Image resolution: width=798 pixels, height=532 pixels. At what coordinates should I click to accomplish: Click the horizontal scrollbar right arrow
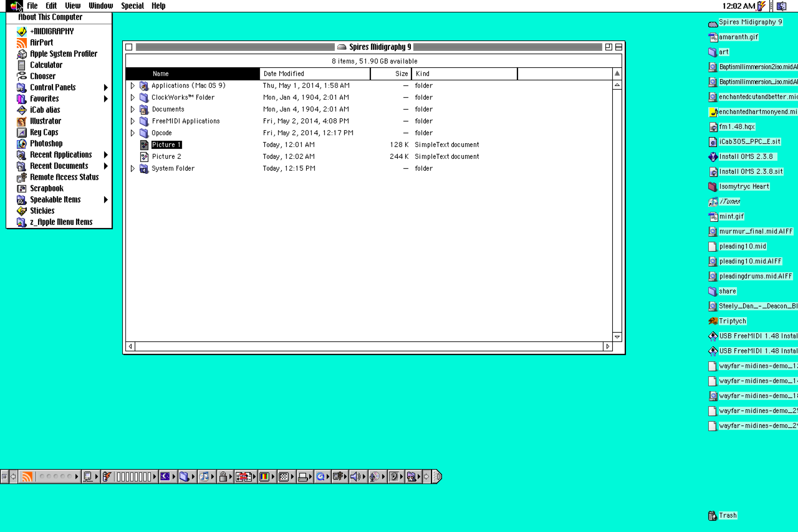click(608, 346)
